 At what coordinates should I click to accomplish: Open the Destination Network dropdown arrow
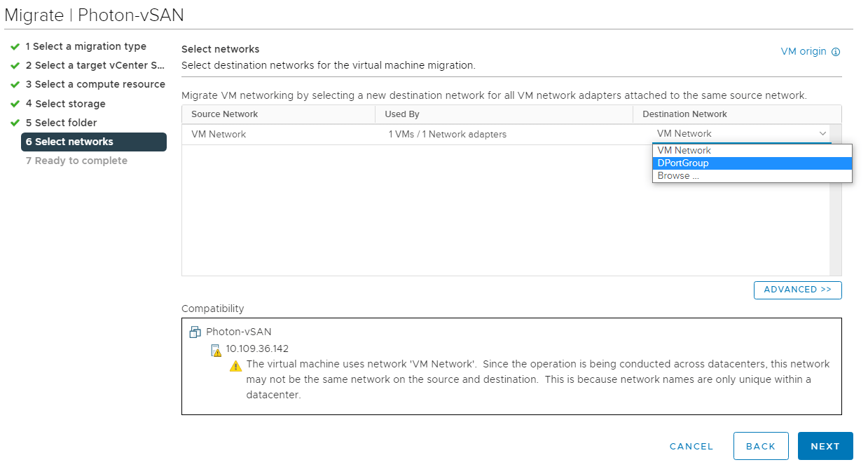[x=822, y=134]
